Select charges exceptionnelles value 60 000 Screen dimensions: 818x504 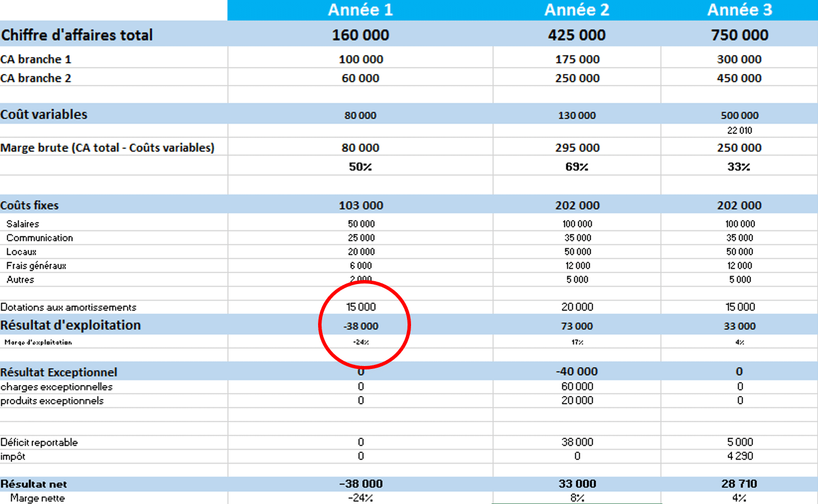tap(577, 387)
